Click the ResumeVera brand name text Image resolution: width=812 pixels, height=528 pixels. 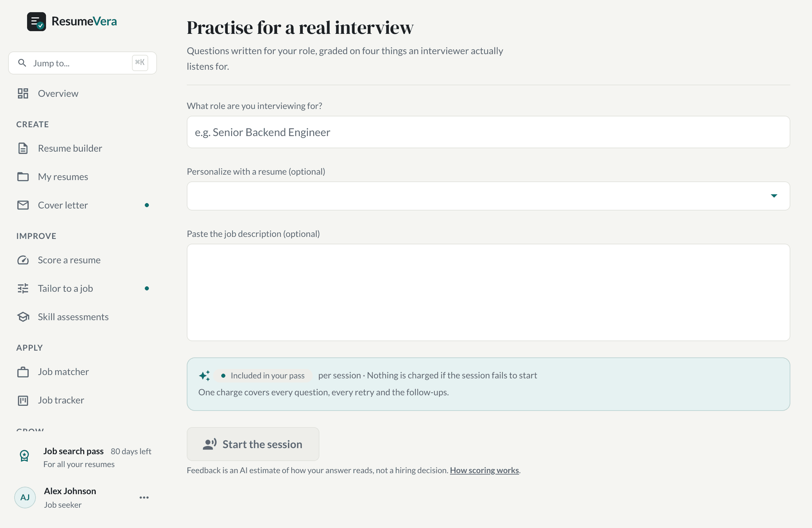point(84,21)
